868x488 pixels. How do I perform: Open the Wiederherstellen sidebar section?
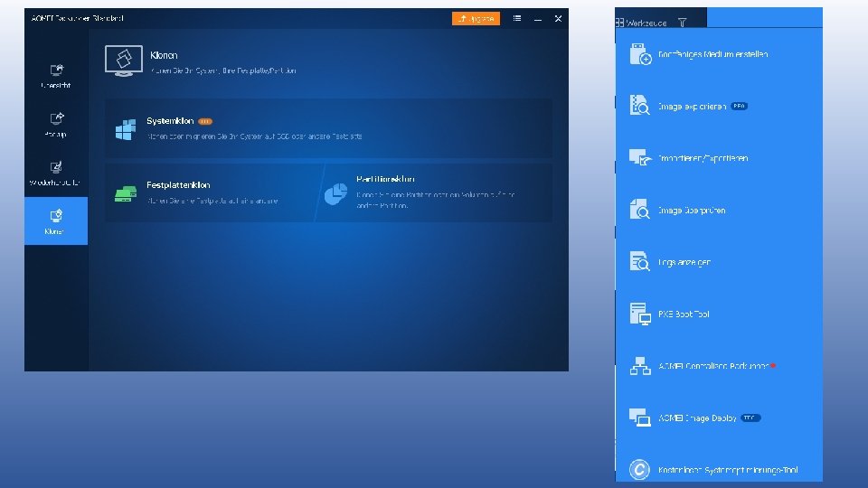[x=56, y=174]
